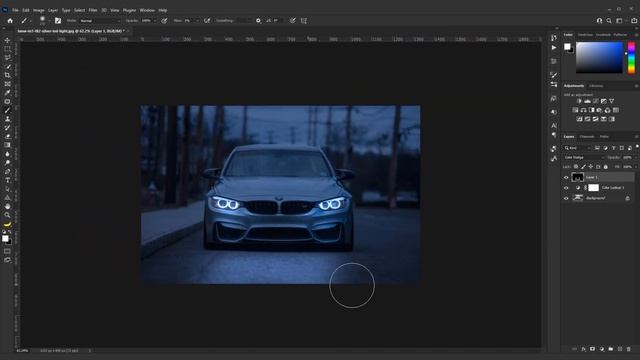Viewport: 640px width, 360px height.
Task: Toggle lock all
Action: [606, 167]
